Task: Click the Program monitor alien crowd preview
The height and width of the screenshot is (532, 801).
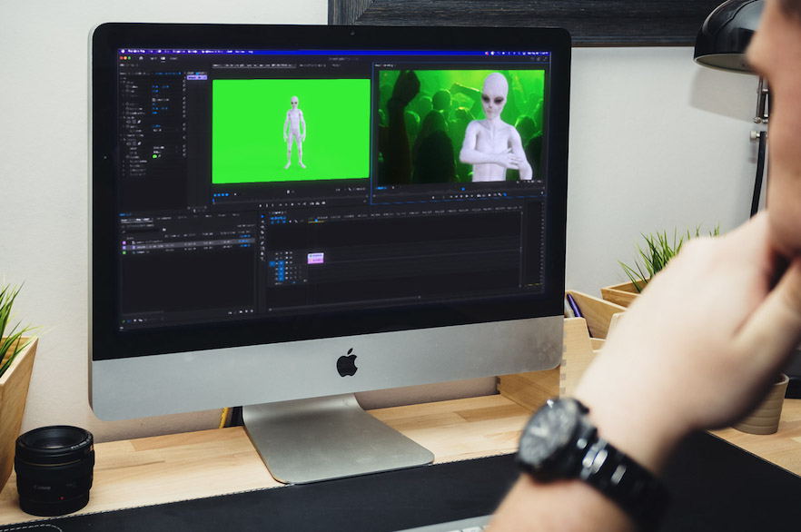Action: click(461, 125)
